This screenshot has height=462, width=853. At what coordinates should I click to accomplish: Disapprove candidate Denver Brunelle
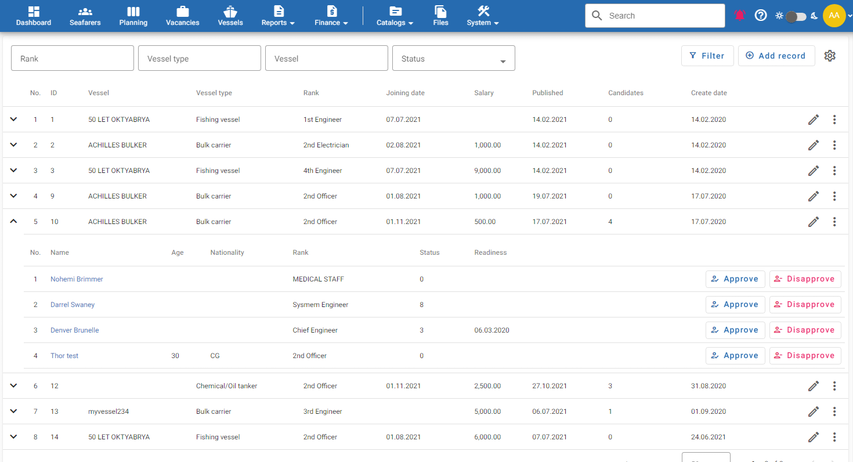(x=804, y=330)
